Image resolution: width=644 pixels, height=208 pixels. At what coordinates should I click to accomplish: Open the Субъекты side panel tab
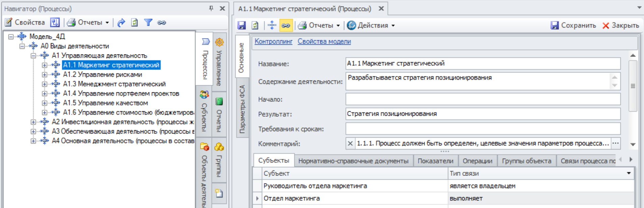204,111
